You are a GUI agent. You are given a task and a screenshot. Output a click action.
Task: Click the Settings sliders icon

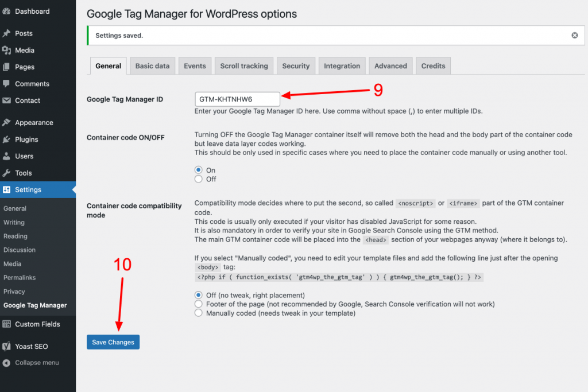pos(6,189)
